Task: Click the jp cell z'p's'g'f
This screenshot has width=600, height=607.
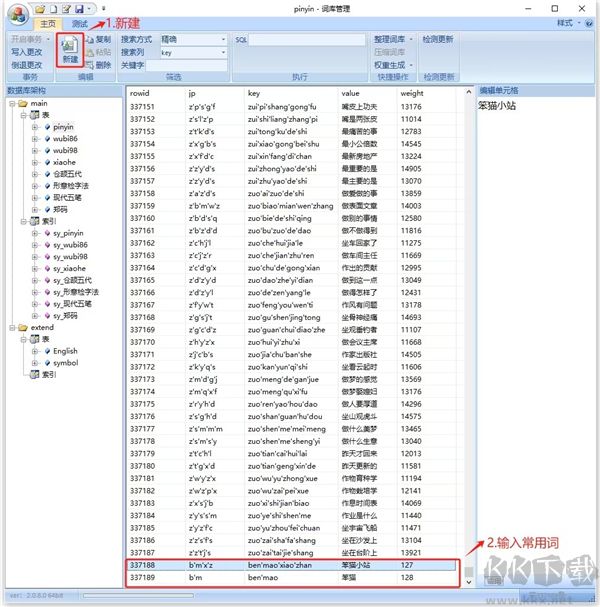Action: 202,107
